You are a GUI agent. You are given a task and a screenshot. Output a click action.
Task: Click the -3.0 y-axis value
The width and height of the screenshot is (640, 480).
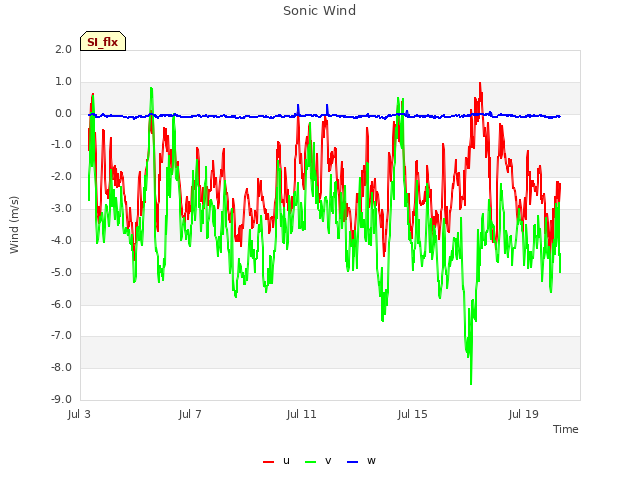pos(61,209)
